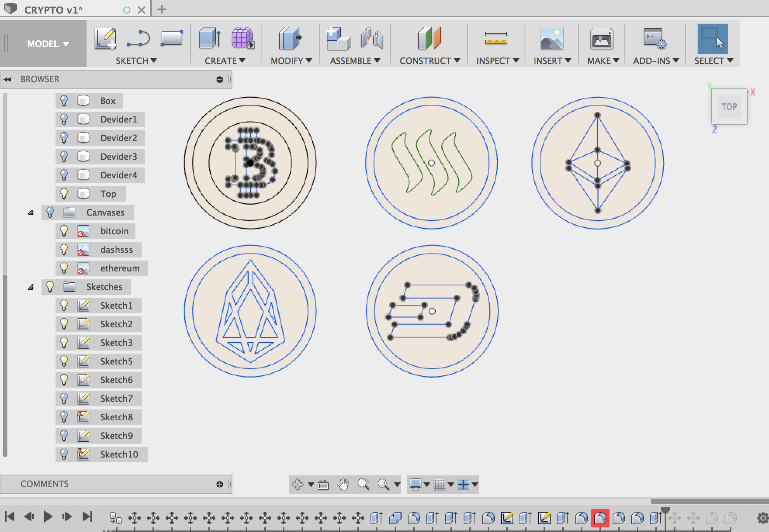The image size is (769, 532).
Task: Click the Display Settings monitor icon
Action: 416,484
